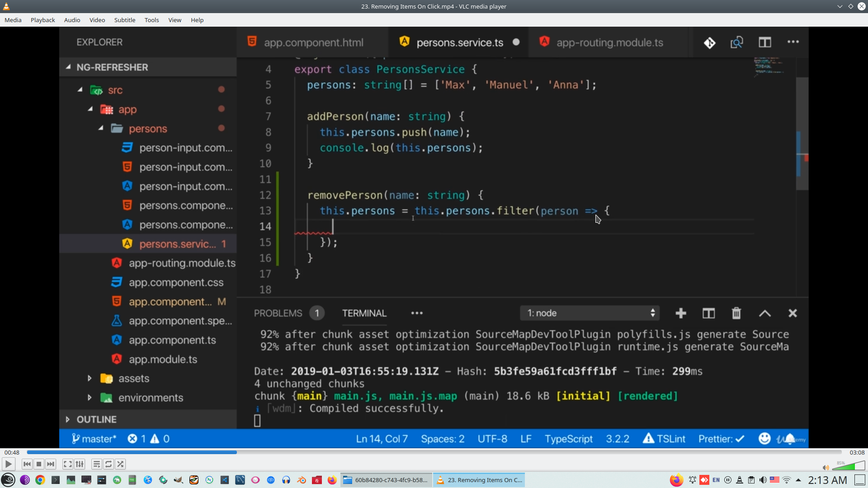This screenshot has width=868, height=488.
Task: Click the total time label 03:08
Action: coord(857,452)
